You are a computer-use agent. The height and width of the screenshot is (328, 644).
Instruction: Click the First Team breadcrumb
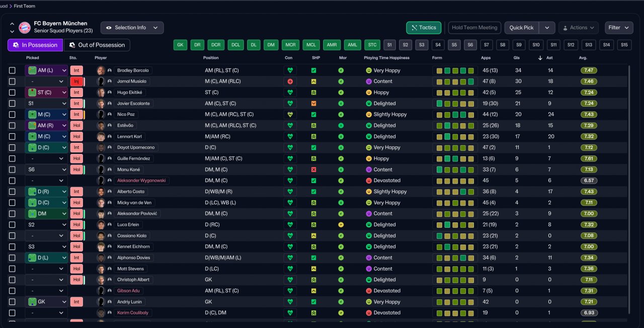pos(25,6)
